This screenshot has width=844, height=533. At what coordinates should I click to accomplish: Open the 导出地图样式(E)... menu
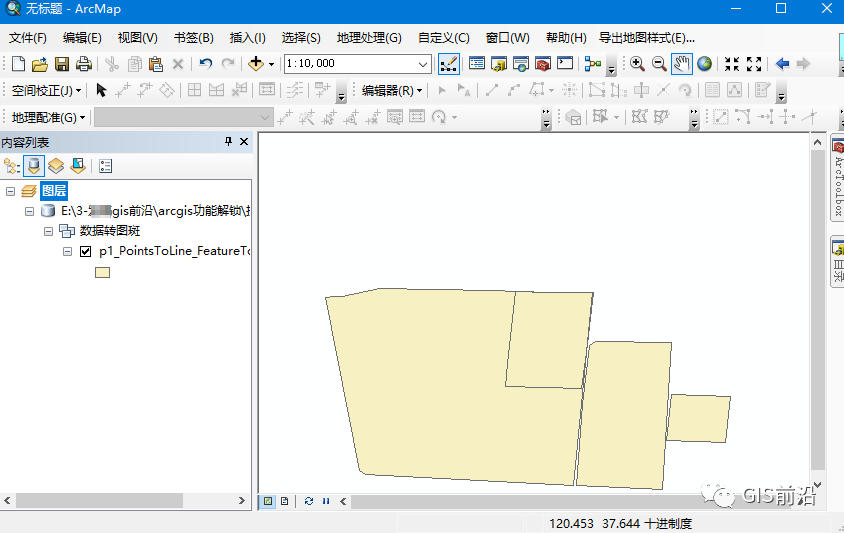click(647, 38)
